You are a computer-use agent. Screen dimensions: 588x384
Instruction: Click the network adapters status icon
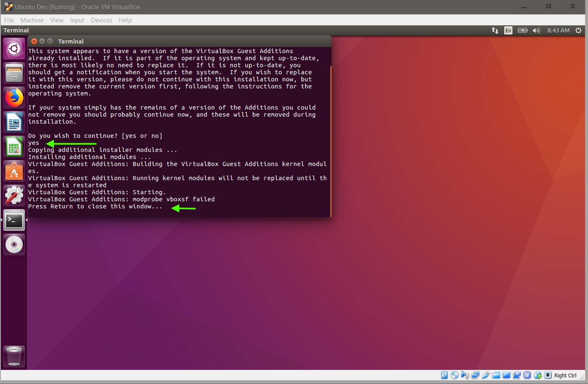pos(476,375)
